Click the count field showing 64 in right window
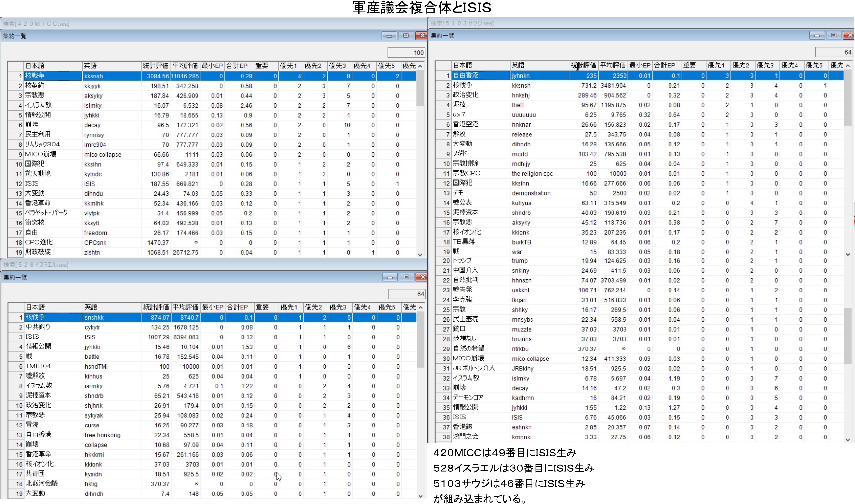 (x=834, y=52)
